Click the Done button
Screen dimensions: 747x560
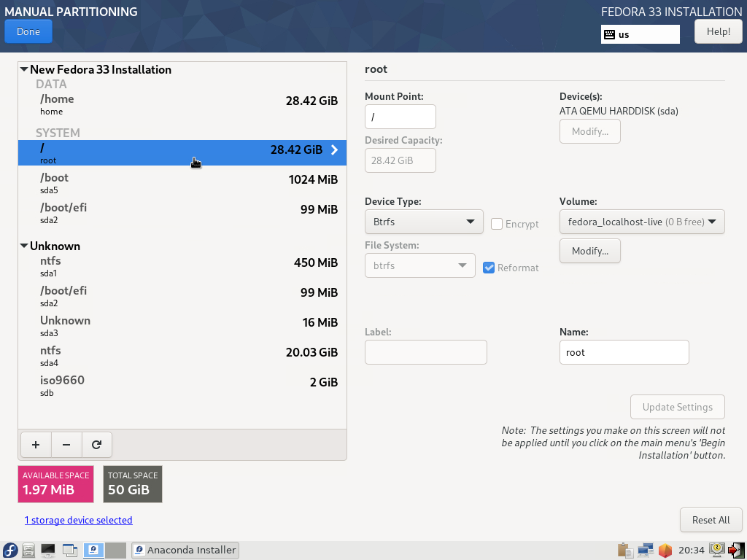point(28,31)
